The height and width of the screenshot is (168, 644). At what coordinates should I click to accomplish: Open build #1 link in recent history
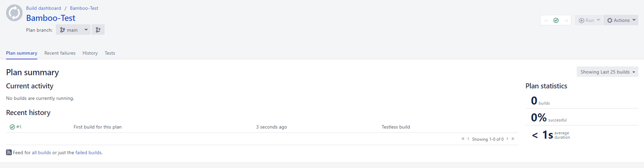[19, 127]
